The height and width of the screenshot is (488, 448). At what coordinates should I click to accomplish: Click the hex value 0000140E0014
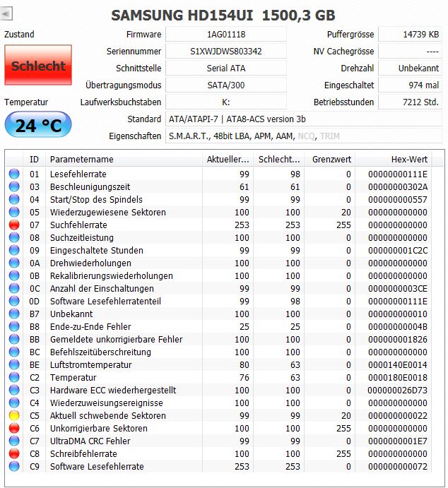click(398, 364)
